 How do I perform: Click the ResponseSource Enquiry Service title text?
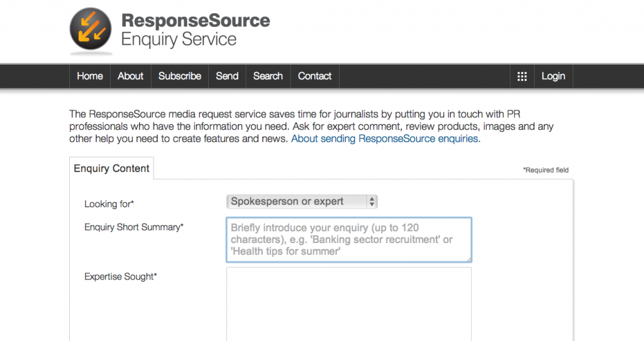tap(196, 30)
